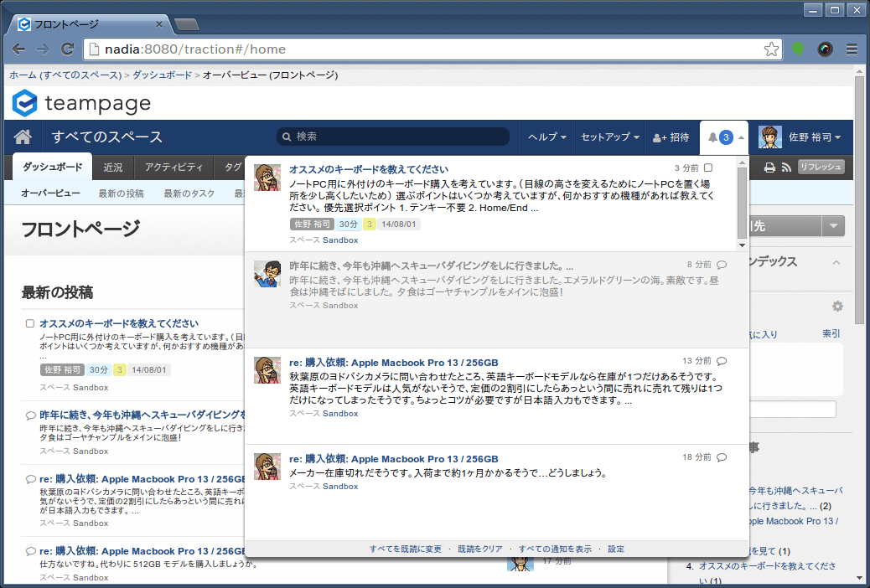Click the page vertical scrollbar thumb
Screen dimensions: 870x588
coord(859,199)
